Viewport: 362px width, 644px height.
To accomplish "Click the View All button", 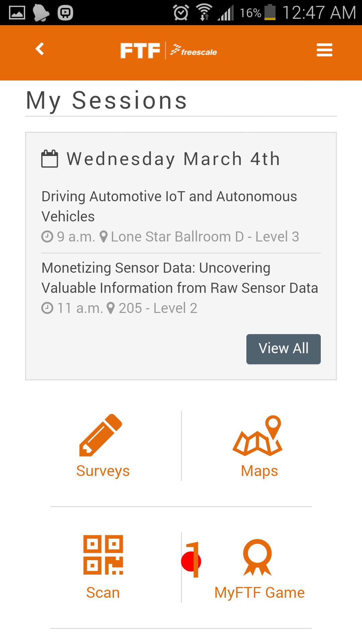I will point(283,349).
